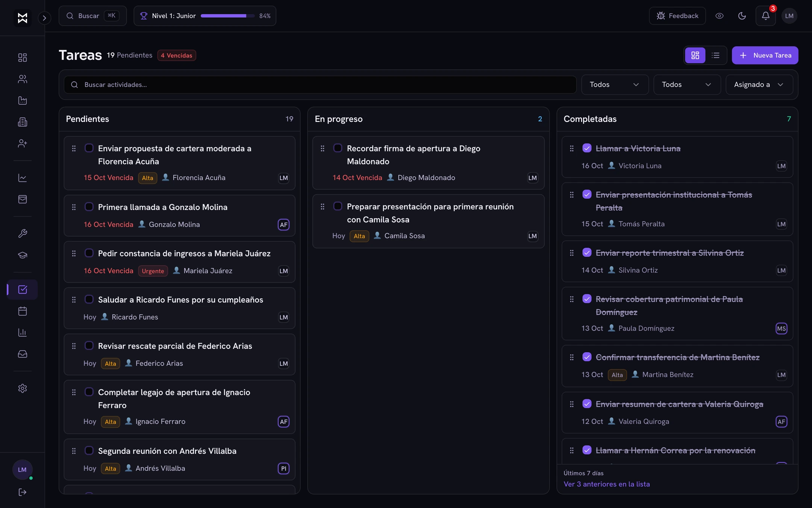
Task: Open the add-person icon in sidebar
Action: (23, 143)
